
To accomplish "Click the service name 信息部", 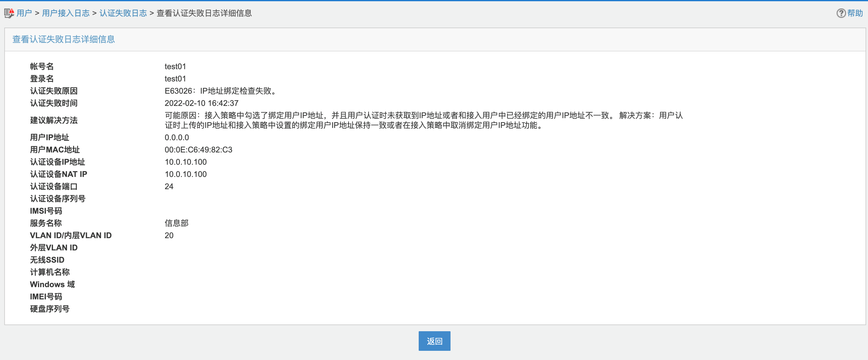I will 176,223.
